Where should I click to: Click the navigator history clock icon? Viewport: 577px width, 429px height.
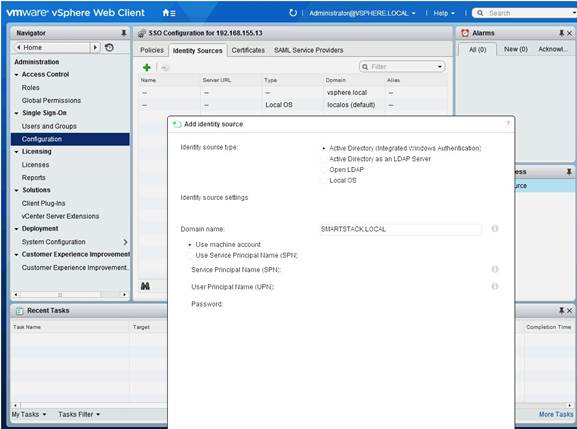click(x=109, y=47)
